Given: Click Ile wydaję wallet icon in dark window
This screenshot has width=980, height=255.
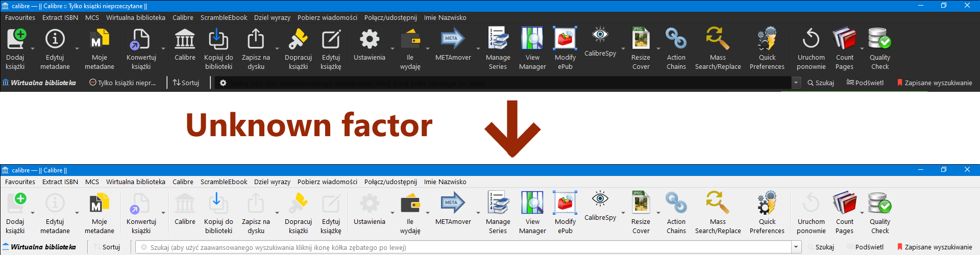Looking at the screenshot, I should pyautogui.click(x=410, y=39).
